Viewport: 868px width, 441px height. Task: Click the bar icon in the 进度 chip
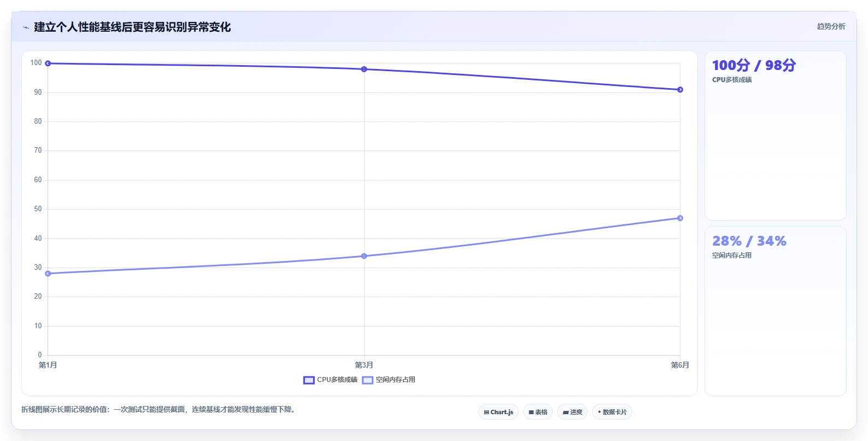tap(566, 413)
